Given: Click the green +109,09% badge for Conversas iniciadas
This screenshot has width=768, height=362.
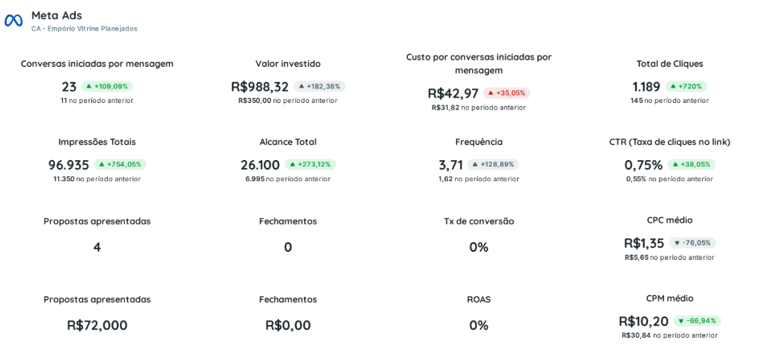Looking at the screenshot, I should tap(107, 87).
